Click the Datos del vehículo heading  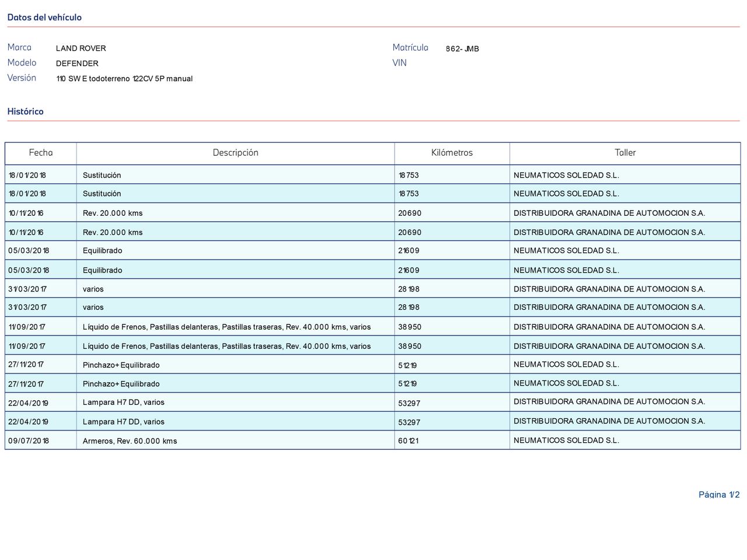tap(44, 17)
